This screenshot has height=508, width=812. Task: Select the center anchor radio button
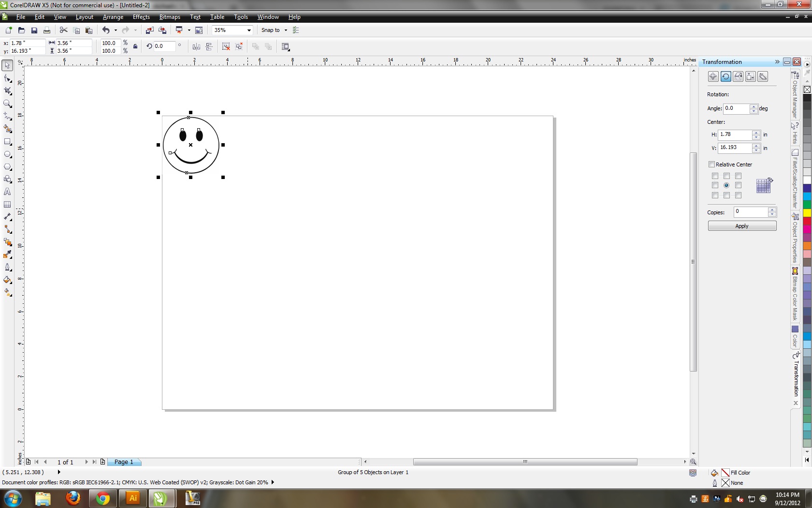pos(726,185)
